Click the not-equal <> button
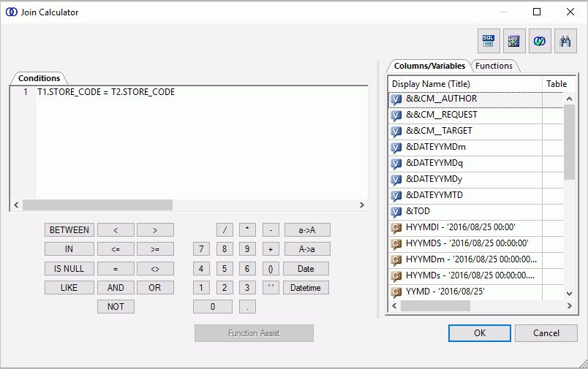This screenshot has width=588, height=369. pos(155,269)
